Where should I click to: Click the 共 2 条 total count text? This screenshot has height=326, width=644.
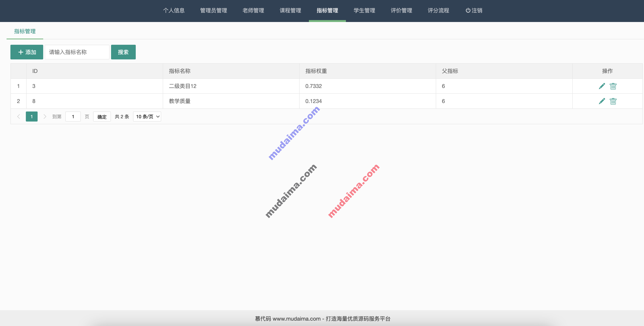coord(122,117)
